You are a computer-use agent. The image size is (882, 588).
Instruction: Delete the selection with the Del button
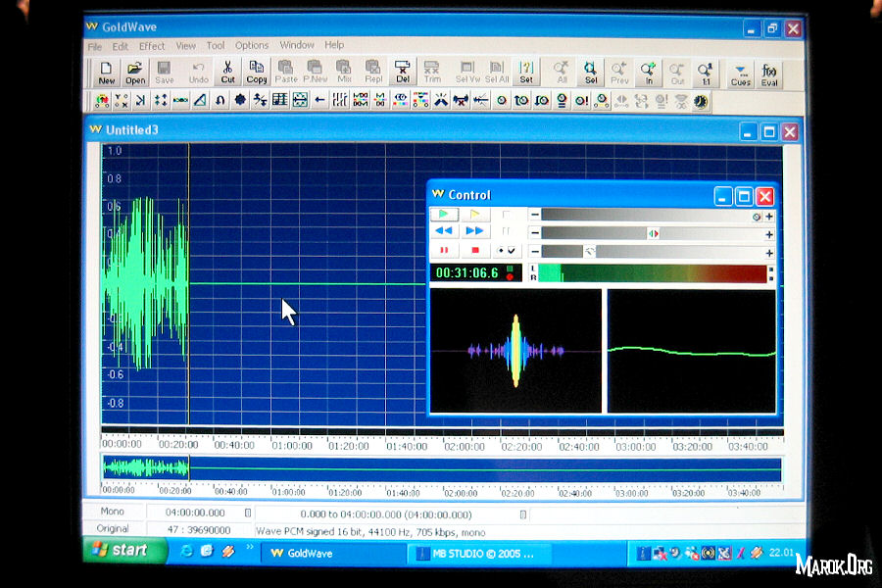402,73
